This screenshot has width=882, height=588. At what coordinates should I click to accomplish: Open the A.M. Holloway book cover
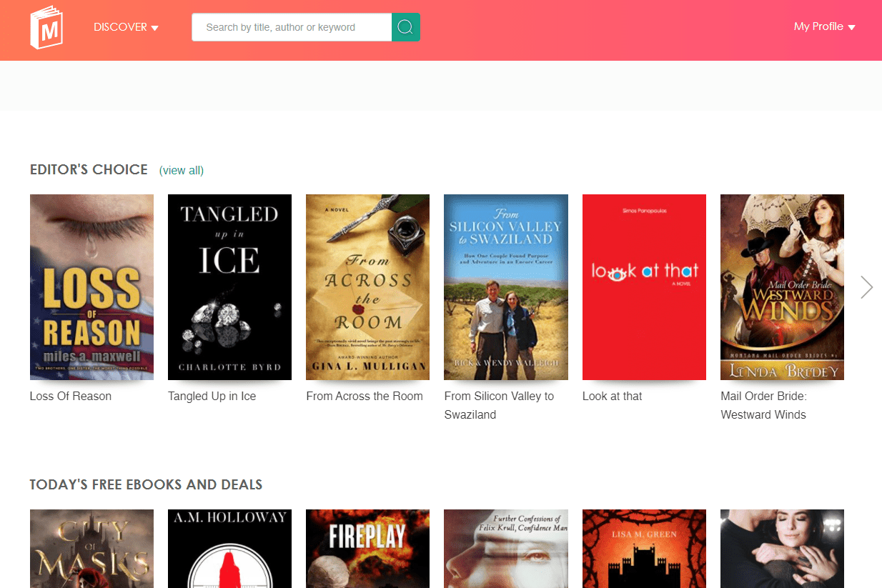[229, 549]
